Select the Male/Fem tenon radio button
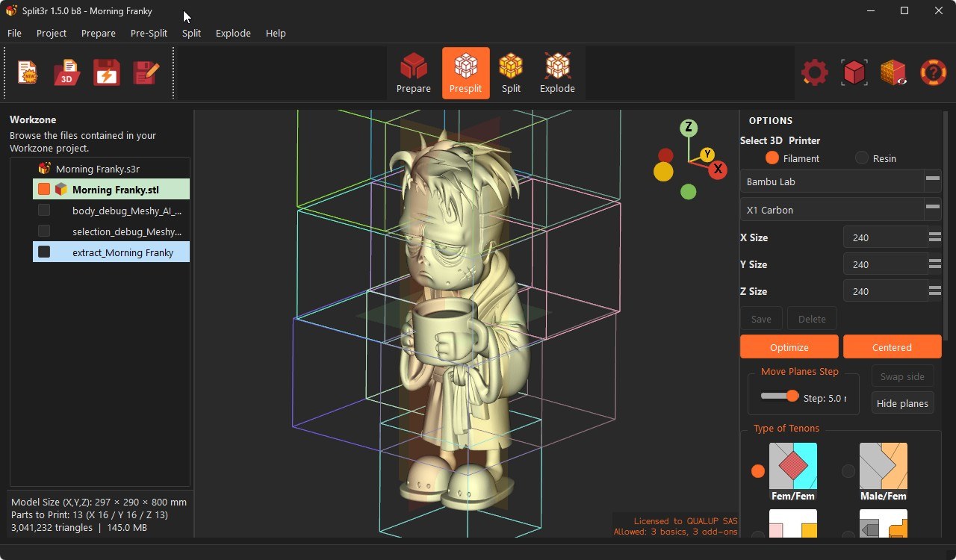 [x=848, y=471]
